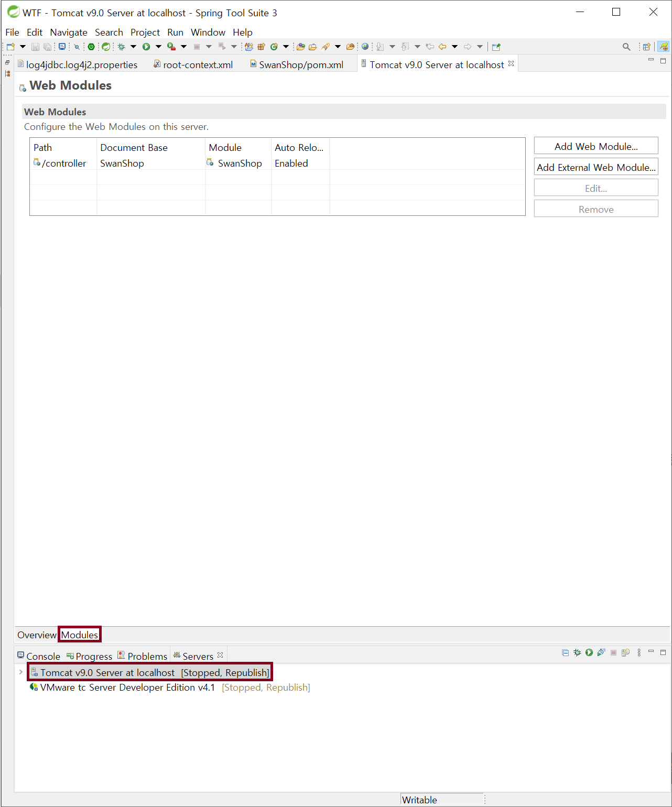Close the Tomcat v9.0 Server editor tab
The image size is (672, 807).
coord(511,63)
